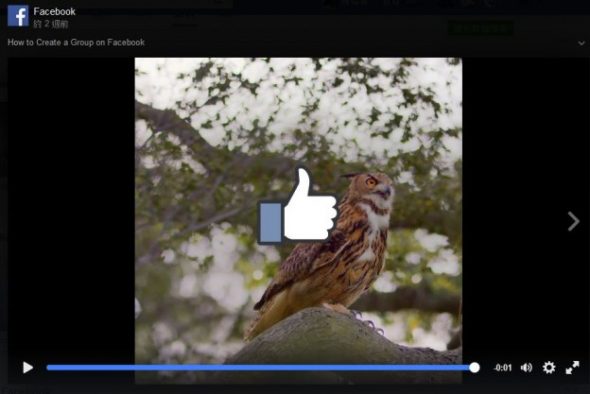Open video settings gear
This screenshot has height=394, width=590.
549,367
